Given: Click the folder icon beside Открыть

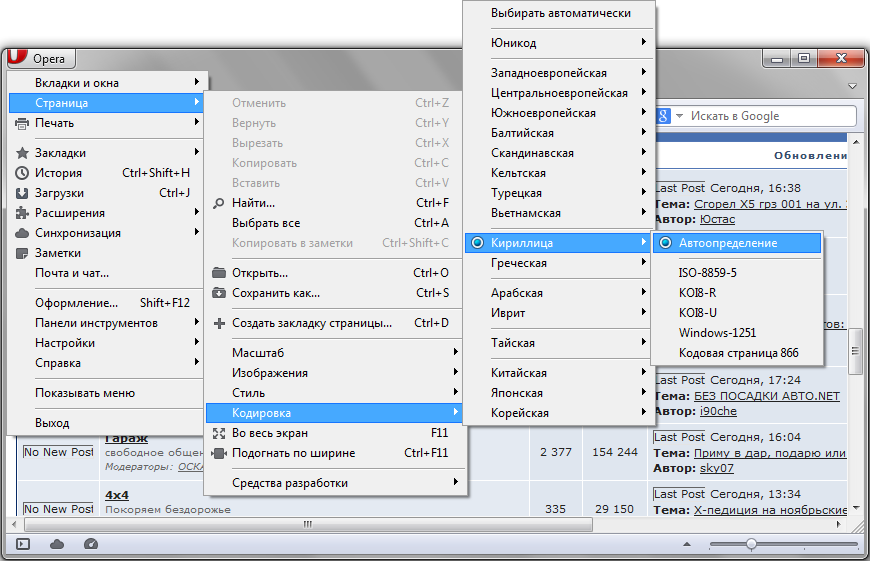Looking at the screenshot, I should tap(219, 272).
